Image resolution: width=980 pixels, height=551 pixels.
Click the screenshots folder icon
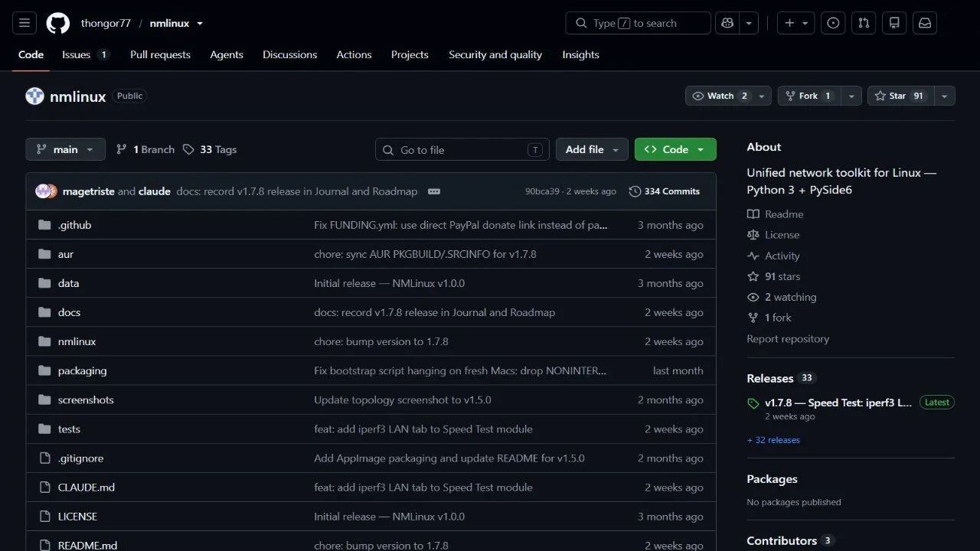pos(44,399)
